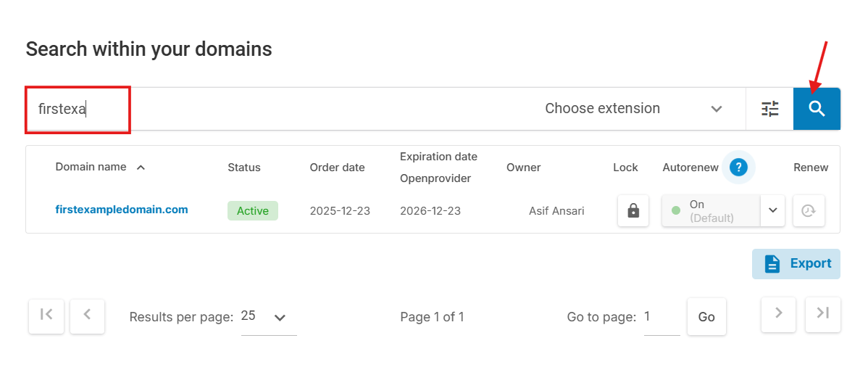Change results per page dropdown
Image resolution: width=868 pixels, height=375 pixels.
coord(269,317)
